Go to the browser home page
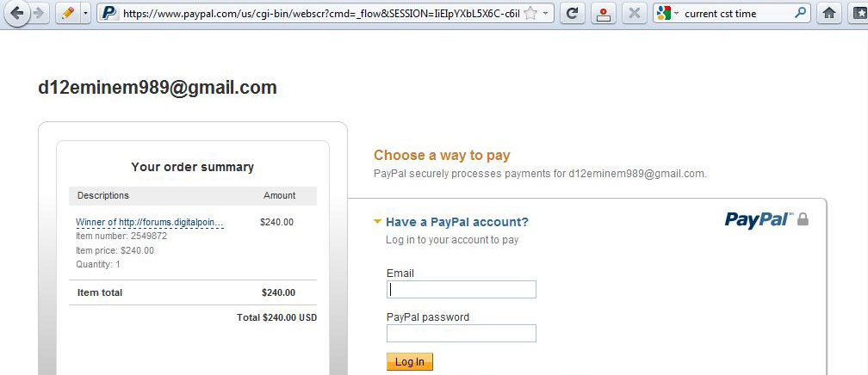Viewport: 868px width, 375px height. (828, 13)
